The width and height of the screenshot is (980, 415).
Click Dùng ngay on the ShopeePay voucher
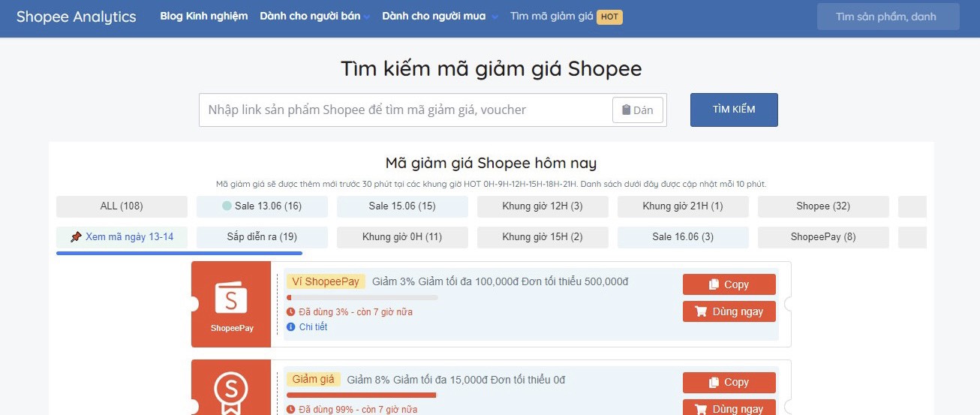click(x=729, y=311)
